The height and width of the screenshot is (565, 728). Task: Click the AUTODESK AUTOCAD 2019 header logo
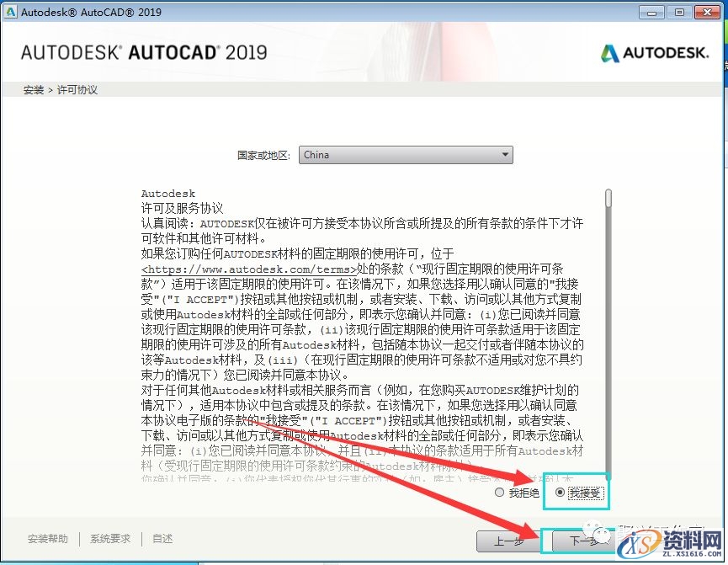(145, 51)
